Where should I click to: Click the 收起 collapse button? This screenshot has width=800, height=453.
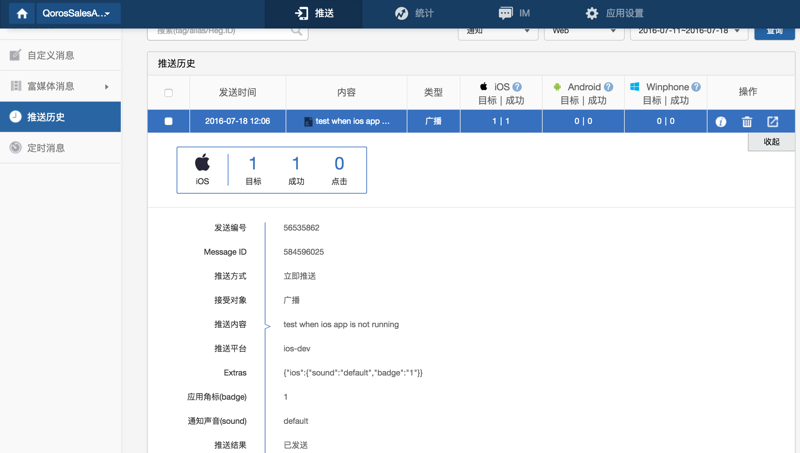click(x=771, y=142)
